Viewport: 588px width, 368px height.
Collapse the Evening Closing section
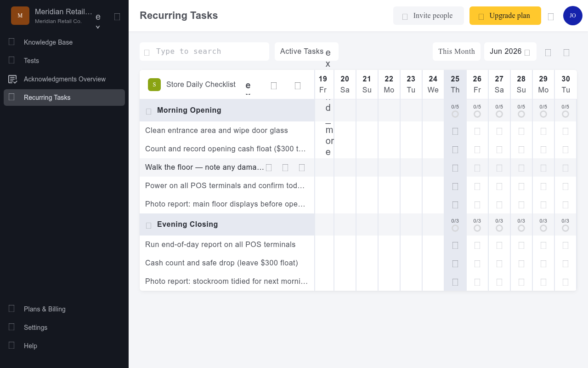coord(148,225)
